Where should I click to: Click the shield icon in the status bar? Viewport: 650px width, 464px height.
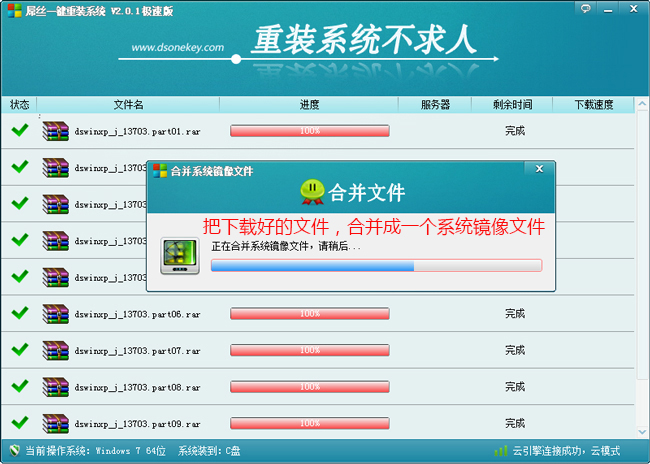point(15,451)
